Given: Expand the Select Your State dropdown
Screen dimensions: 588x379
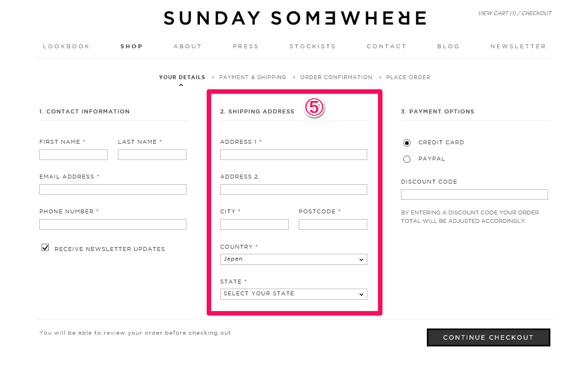Looking at the screenshot, I should click(294, 294).
